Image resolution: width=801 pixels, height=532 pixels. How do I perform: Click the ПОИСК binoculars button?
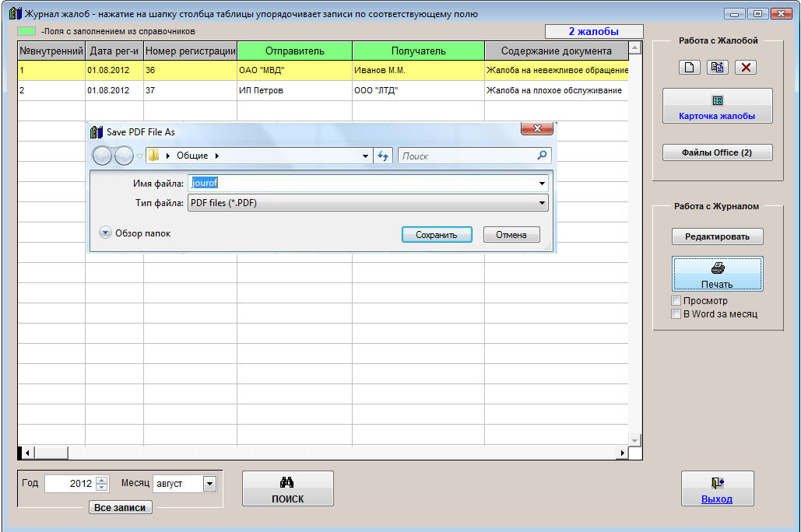(x=287, y=488)
